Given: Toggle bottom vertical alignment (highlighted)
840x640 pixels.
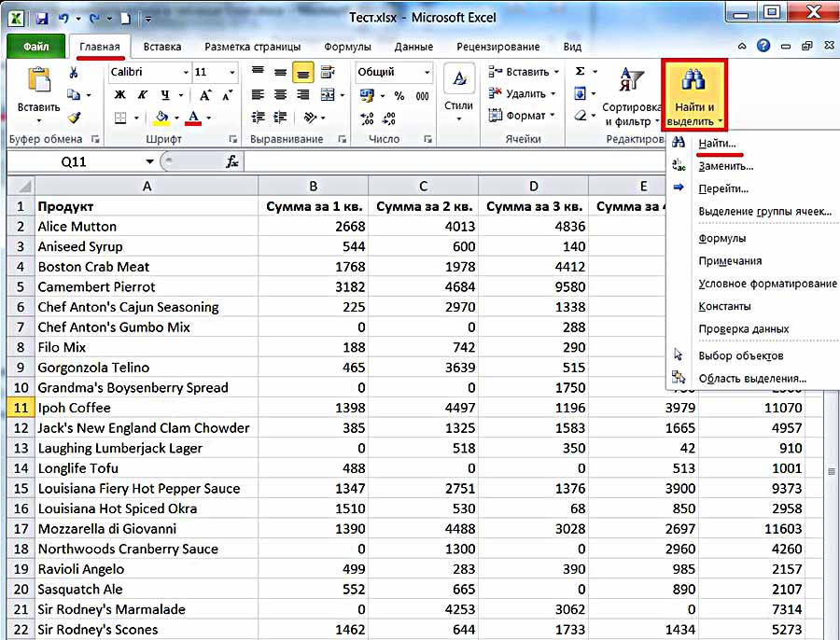Looking at the screenshot, I should point(302,73).
